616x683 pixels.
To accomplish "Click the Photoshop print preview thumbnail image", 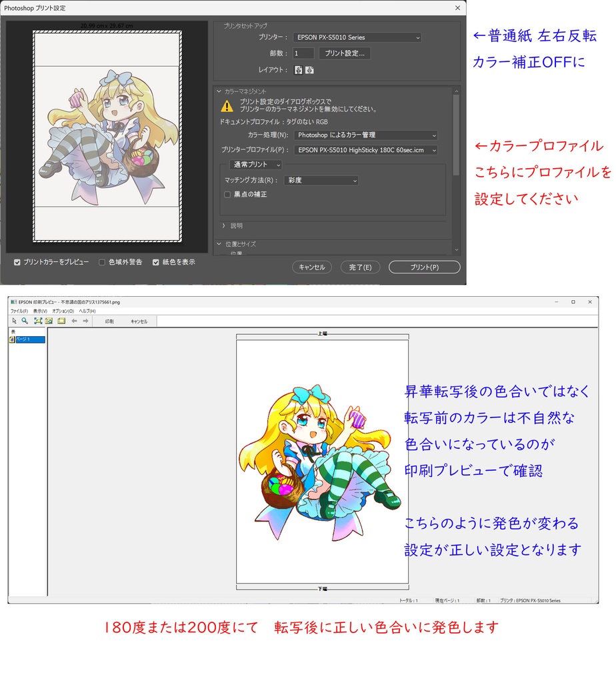I will (x=107, y=136).
